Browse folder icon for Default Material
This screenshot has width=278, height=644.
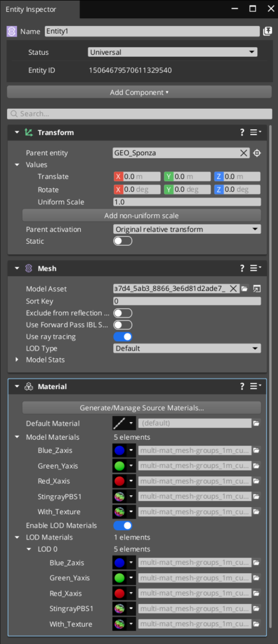tap(257, 423)
